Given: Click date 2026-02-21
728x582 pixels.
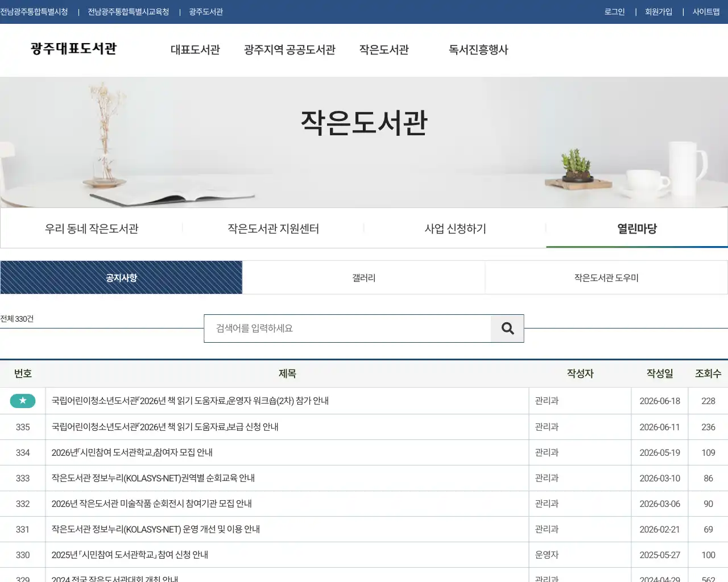Looking at the screenshot, I should [660, 529].
